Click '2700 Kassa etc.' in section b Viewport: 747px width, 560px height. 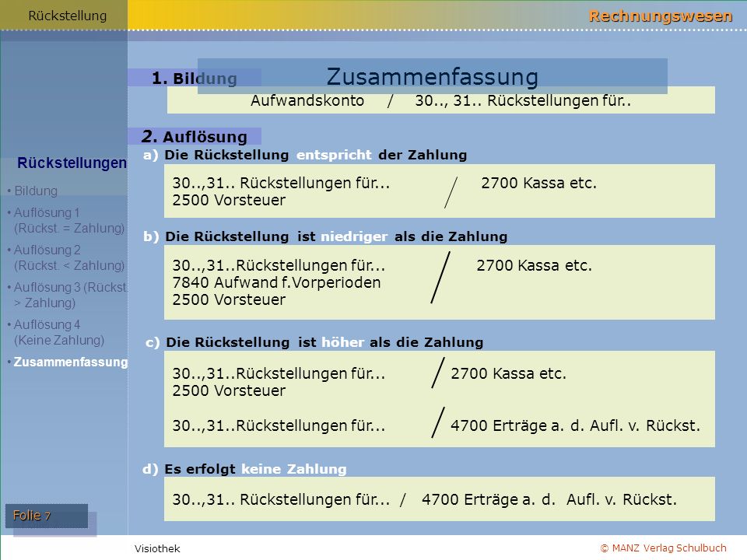pos(534,265)
